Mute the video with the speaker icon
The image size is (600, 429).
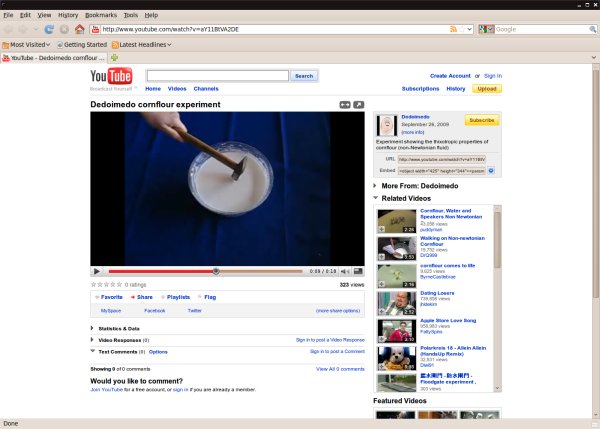pos(344,271)
